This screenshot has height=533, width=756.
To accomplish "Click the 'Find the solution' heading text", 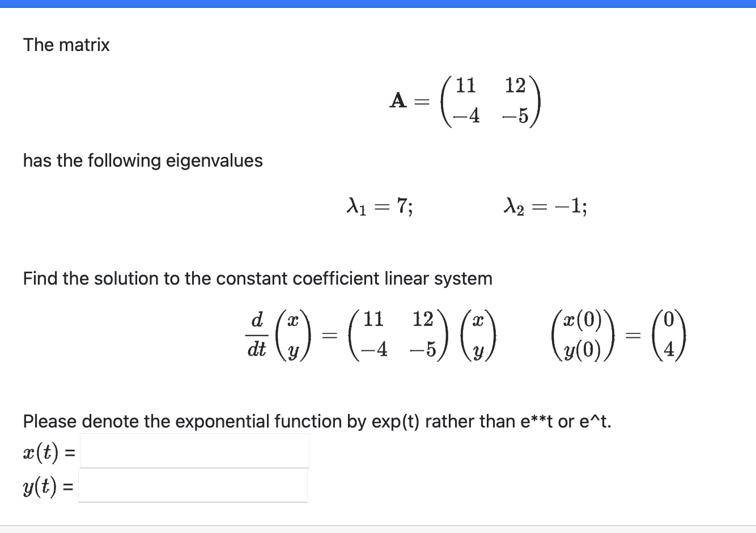I will click(x=258, y=278).
